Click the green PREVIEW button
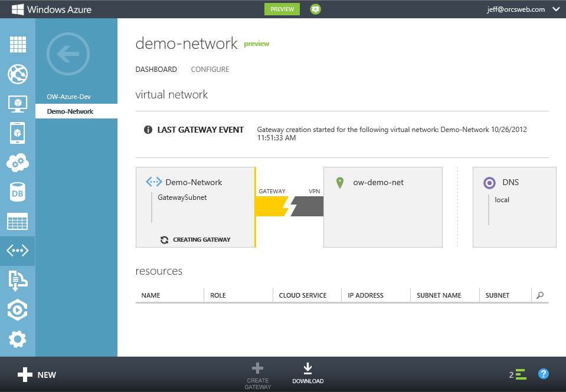This screenshot has width=566, height=392. (282, 9)
